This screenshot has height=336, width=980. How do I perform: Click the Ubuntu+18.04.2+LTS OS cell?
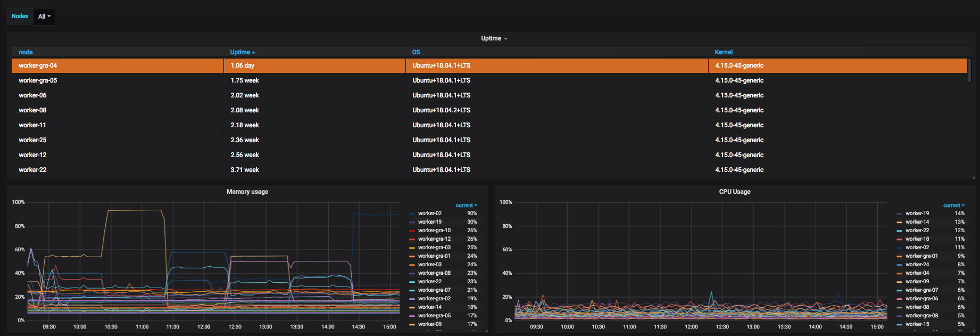point(557,110)
